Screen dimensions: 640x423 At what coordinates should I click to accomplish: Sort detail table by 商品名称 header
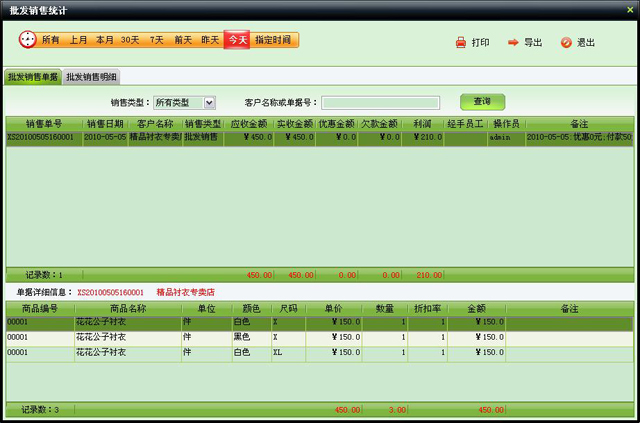[x=127, y=309]
